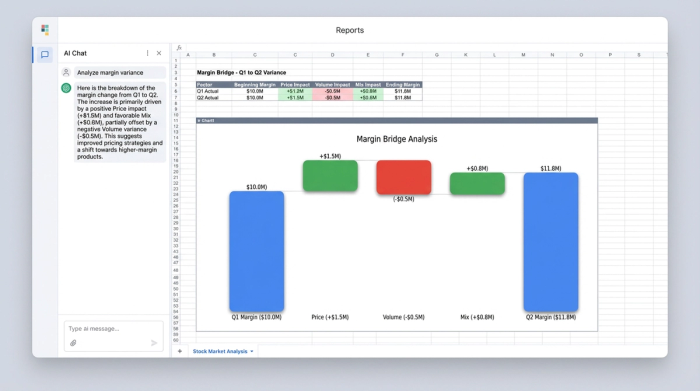Screen dimensions: 700x391
Task: Click the 'Q2 Margin ($11.8M)' axis label
Action: (551, 317)
